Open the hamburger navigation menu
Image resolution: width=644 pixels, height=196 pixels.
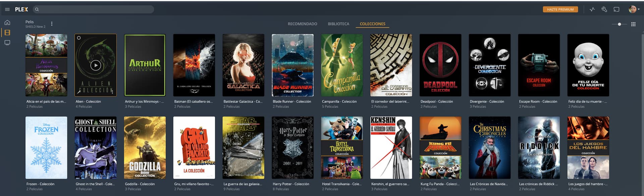pyautogui.click(x=7, y=9)
